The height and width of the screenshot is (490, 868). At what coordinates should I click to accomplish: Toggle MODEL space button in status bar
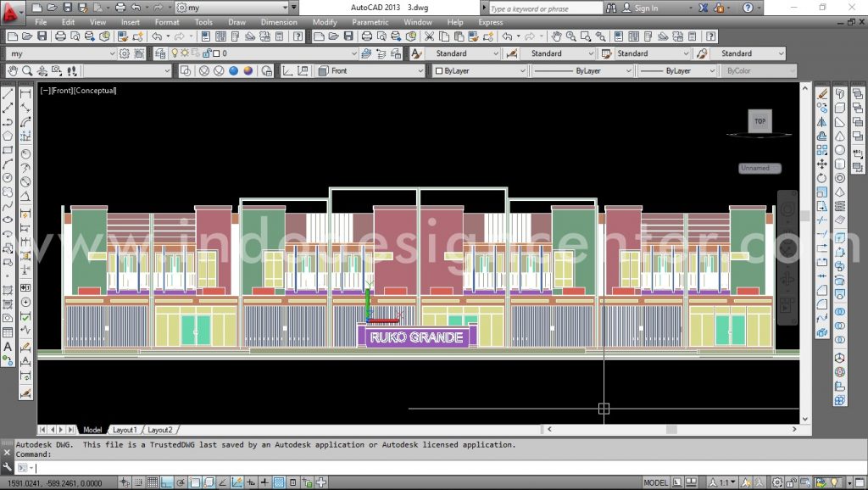655,483
